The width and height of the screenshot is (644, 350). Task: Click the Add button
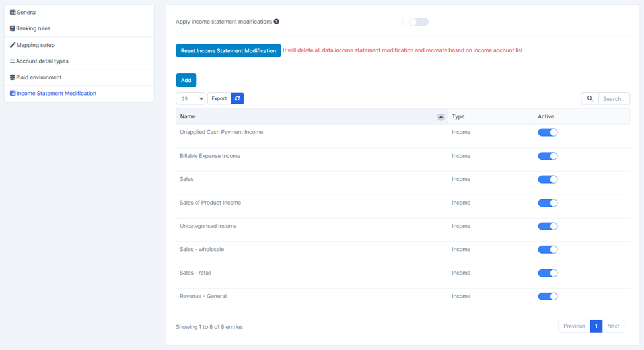click(186, 80)
